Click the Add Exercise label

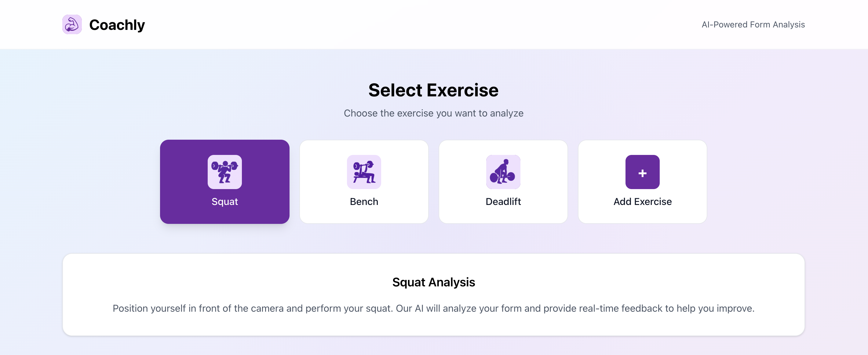click(642, 202)
